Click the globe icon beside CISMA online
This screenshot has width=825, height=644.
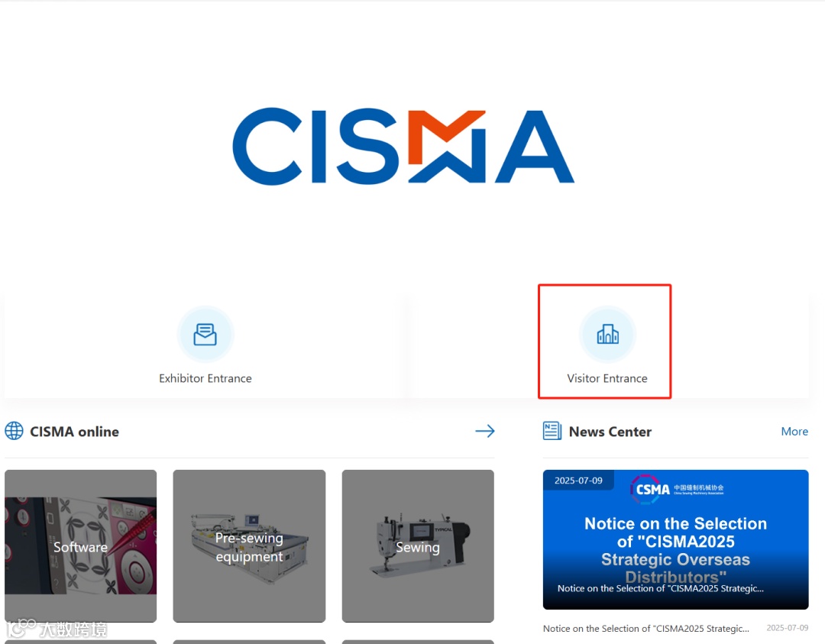coord(15,431)
